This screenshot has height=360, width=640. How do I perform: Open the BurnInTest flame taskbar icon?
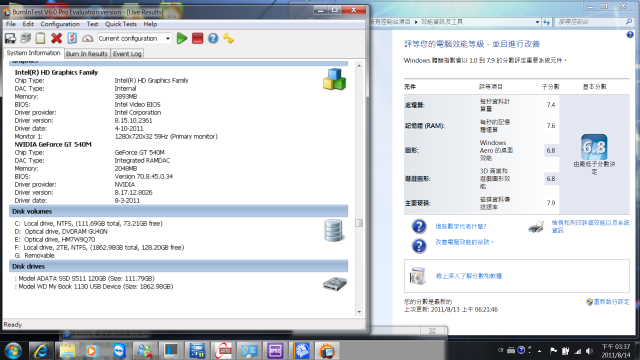327,351
